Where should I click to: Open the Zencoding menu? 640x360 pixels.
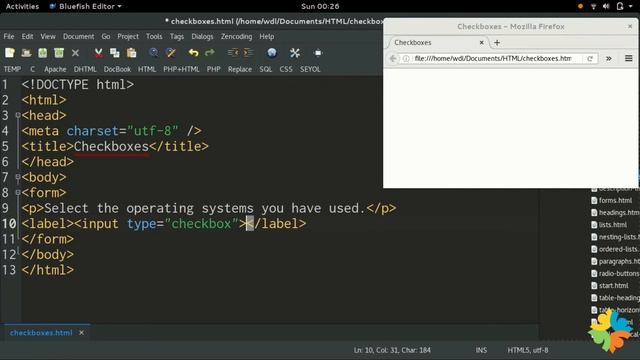(x=236, y=36)
